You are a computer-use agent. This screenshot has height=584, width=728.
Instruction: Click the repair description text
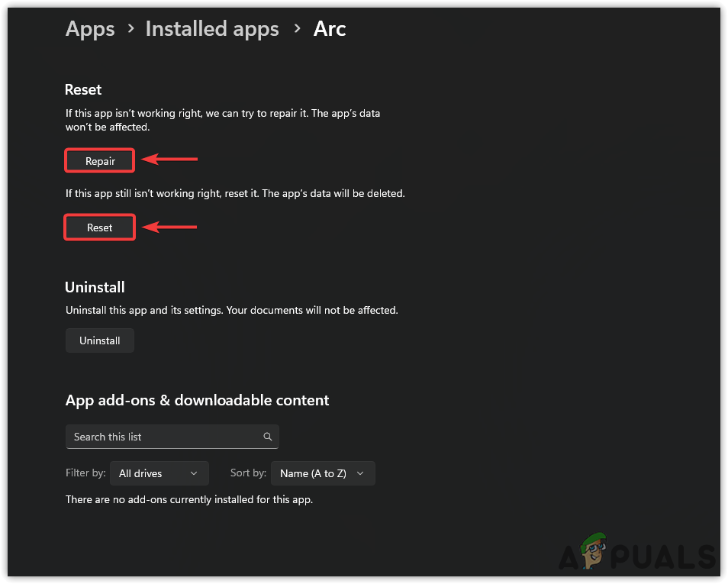pyautogui.click(x=223, y=120)
